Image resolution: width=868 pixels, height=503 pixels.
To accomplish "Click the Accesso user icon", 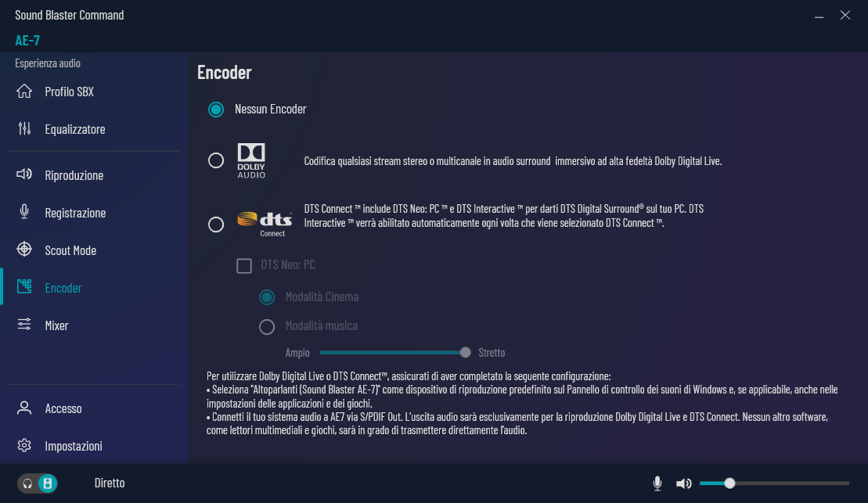I will 24,408.
